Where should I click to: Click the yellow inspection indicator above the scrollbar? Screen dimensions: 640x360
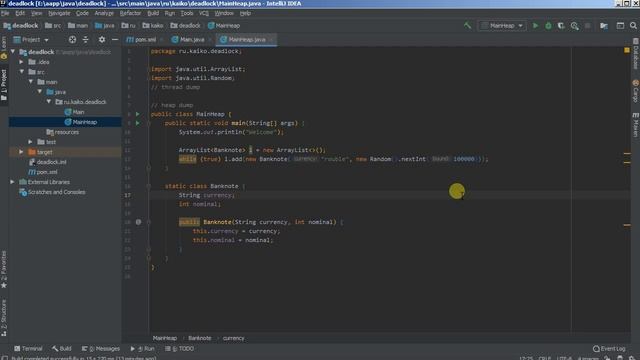pos(627,50)
